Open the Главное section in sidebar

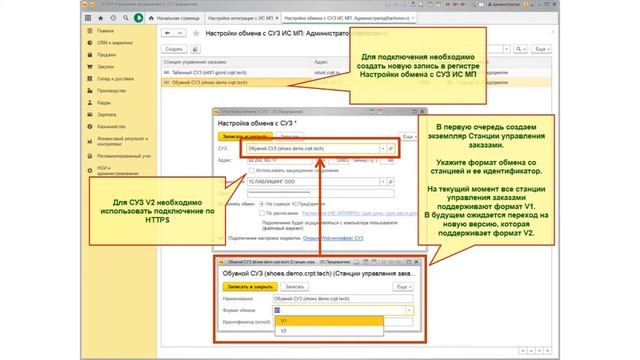pos(105,31)
